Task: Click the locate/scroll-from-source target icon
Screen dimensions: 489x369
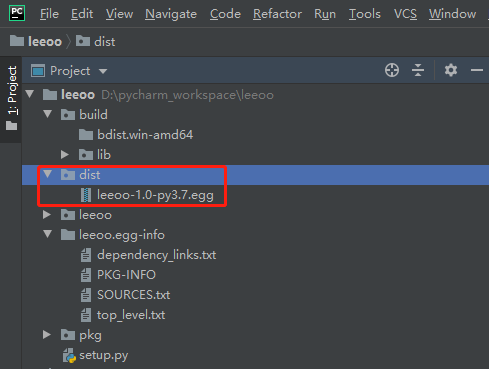Action: pyautogui.click(x=392, y=70)
